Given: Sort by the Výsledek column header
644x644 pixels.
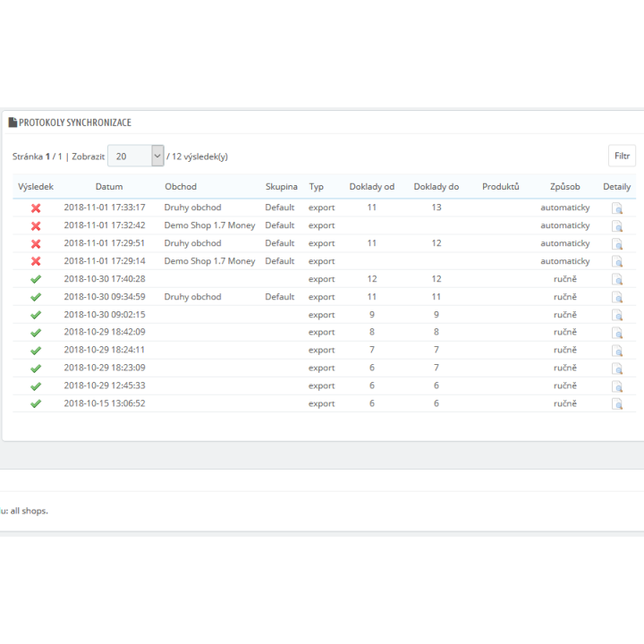Looking at the screenshot, I should (36, 187).
